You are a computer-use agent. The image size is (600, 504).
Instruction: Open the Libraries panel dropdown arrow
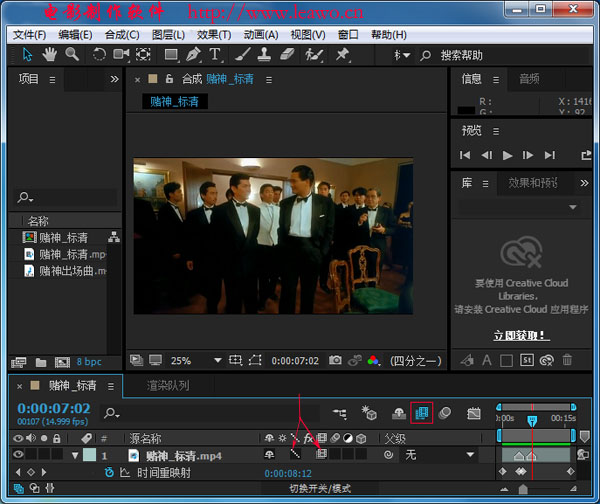coord(572,207)
